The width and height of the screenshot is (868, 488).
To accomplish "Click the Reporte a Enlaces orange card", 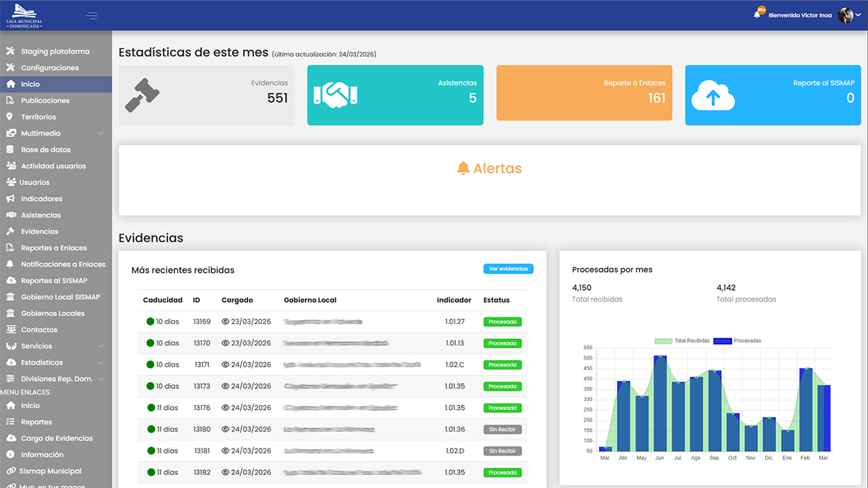I will tap(584, 95).
